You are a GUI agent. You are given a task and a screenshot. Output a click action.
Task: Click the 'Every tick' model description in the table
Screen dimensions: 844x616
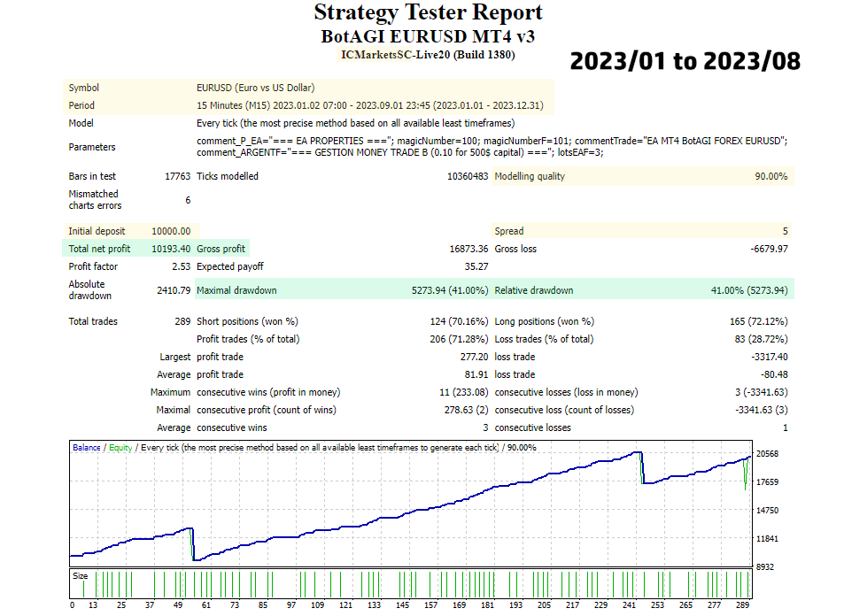point(356,123)
